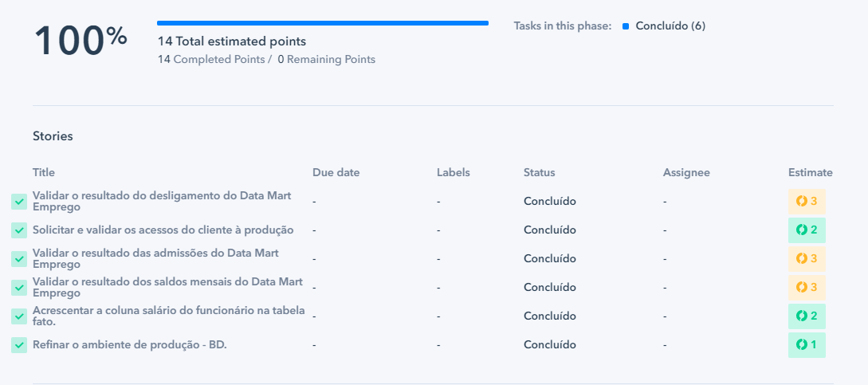Toggle checkmark for 'Solicitar e validar os acessos' story
Screen dimensions: 868x385
click(19, 230)
